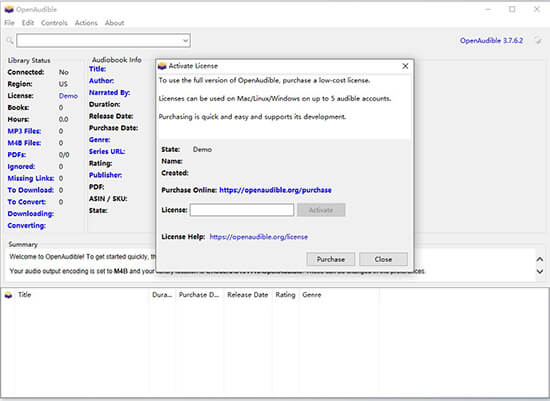The width and height of the screenshot is (550, 401).
Task: Click the Activate License dialog icon
Action: (162, 66)
